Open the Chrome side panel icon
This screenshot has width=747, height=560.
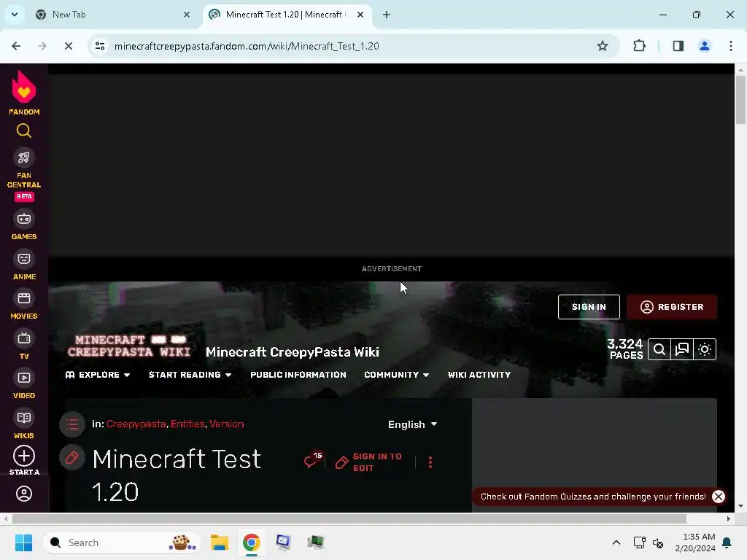[x=678, y=46]
